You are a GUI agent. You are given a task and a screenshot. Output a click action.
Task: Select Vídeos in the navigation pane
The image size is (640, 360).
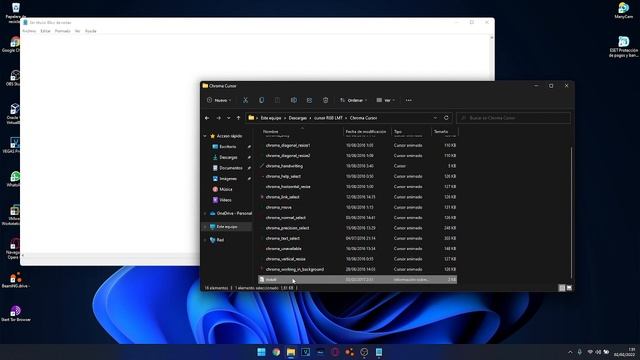pos(225,200)
